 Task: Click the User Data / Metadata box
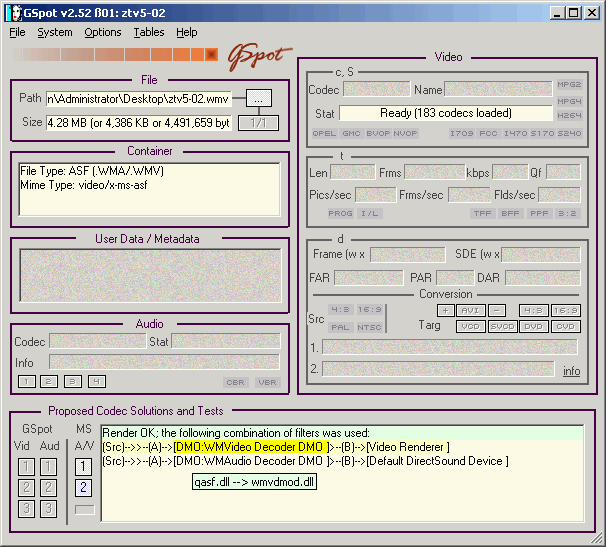(150, 275)
